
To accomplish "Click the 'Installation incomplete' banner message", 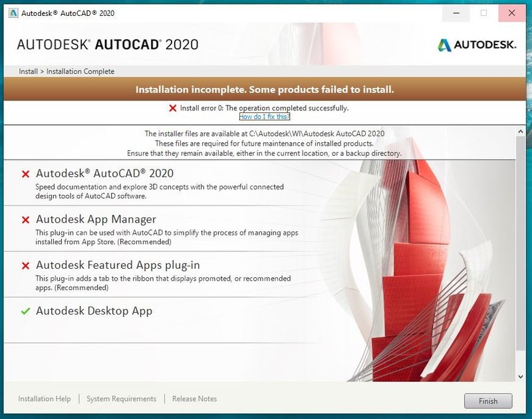I will point(265,90).
